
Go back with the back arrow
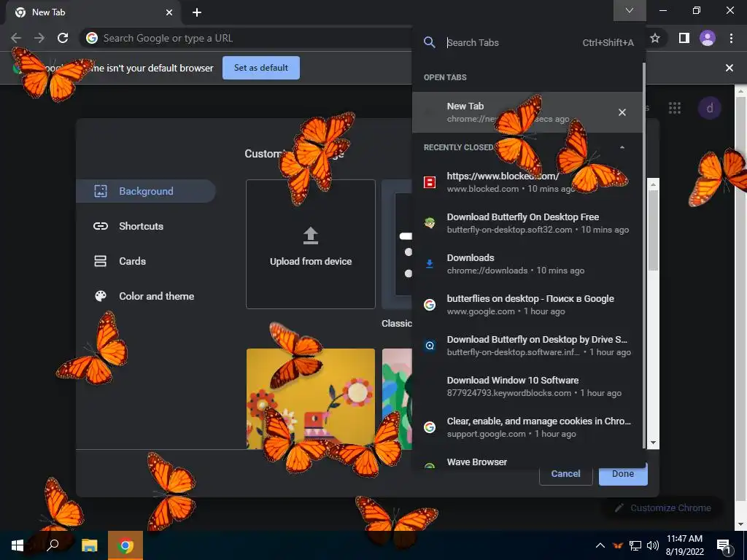16,38
